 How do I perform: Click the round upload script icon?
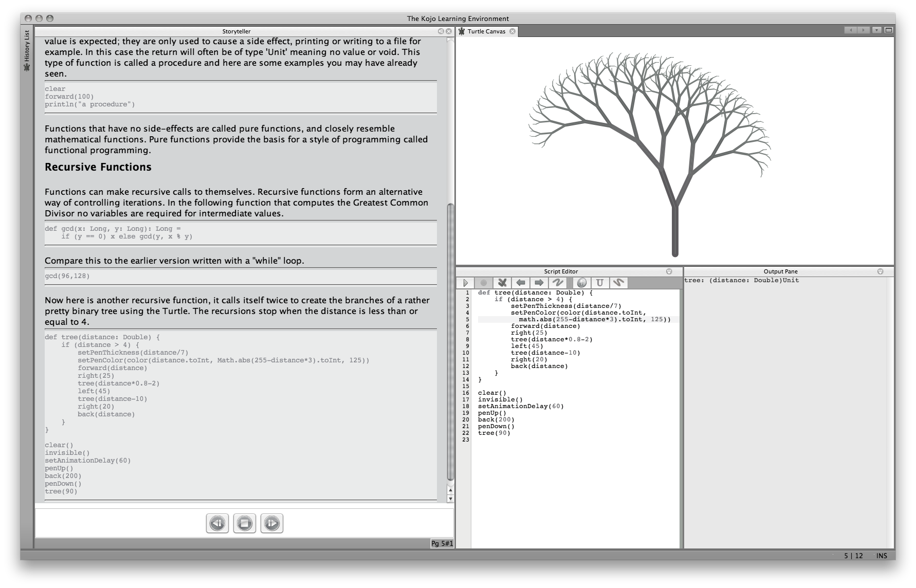click(581, 283)
